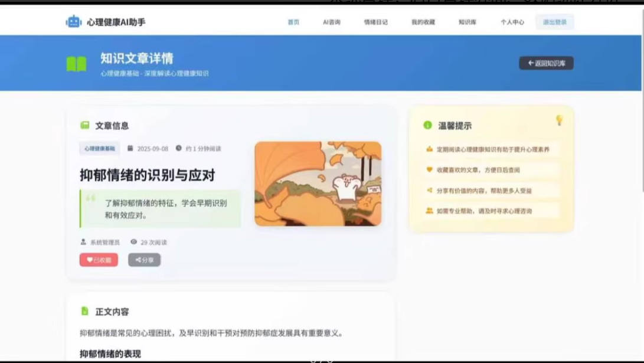644x363 pixels.
Task: Click the 知识文章详情 page heading
Action: coord(137,58)
